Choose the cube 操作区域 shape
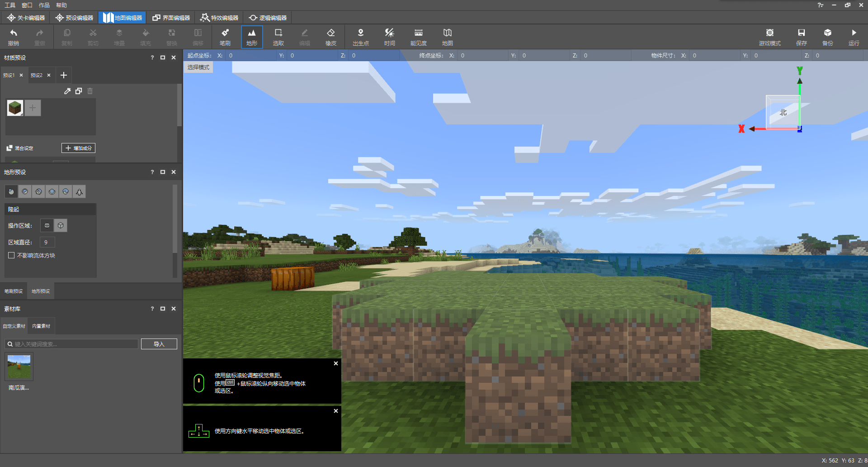The image size is (868, 467). [x=61, y=225]
